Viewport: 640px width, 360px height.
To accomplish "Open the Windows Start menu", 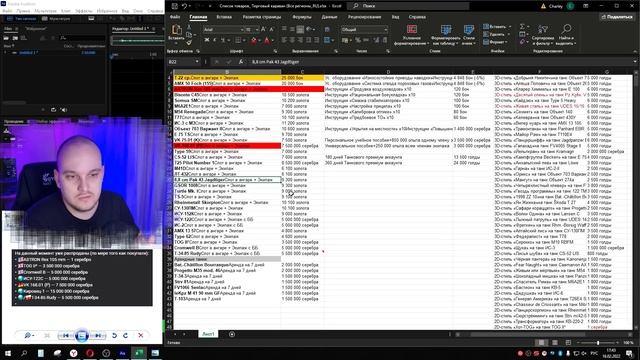I will (8, 353).
